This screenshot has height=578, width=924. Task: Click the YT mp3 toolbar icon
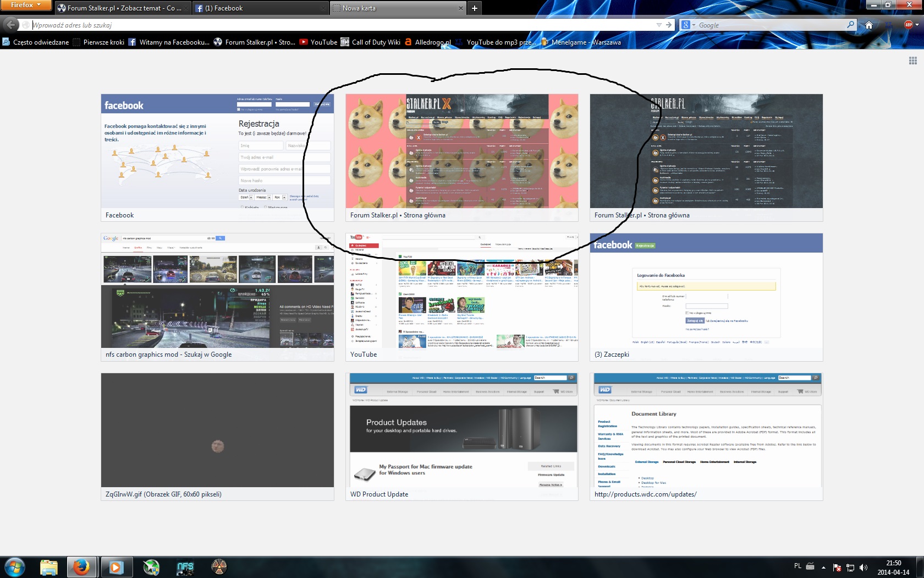[890, 25]
